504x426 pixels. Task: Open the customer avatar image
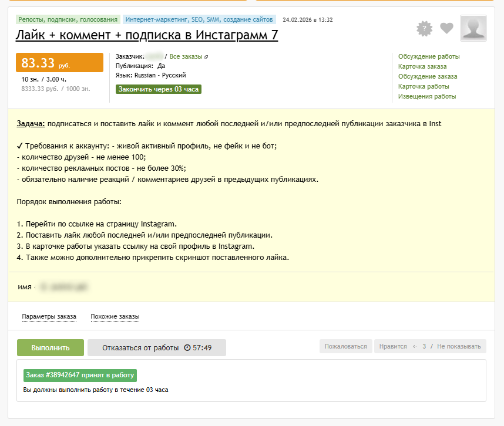(473, 28)
